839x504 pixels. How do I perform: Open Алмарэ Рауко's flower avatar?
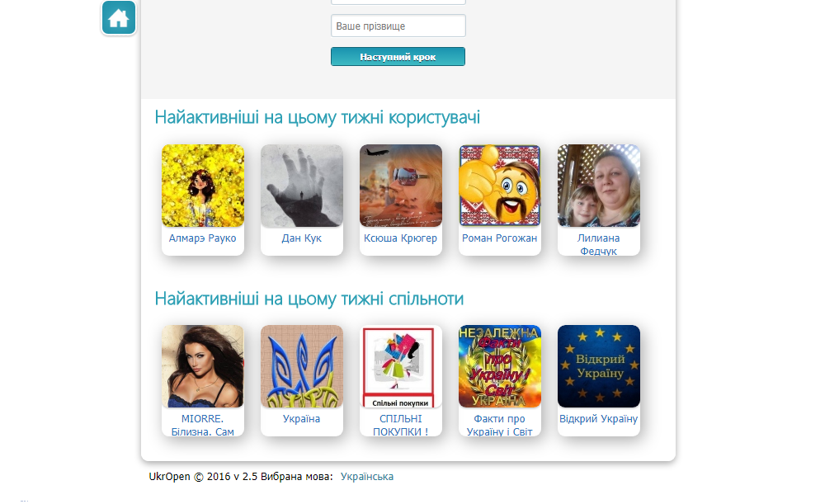203,186
